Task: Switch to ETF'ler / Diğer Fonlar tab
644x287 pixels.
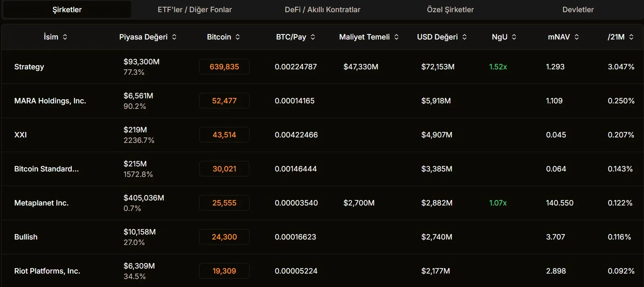Action: (x=195, y=10)
